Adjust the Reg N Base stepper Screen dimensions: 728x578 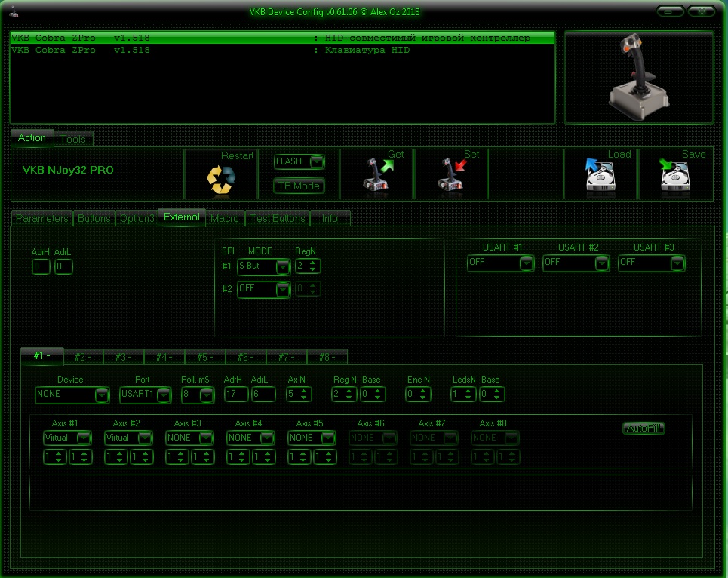coord(373,395)
